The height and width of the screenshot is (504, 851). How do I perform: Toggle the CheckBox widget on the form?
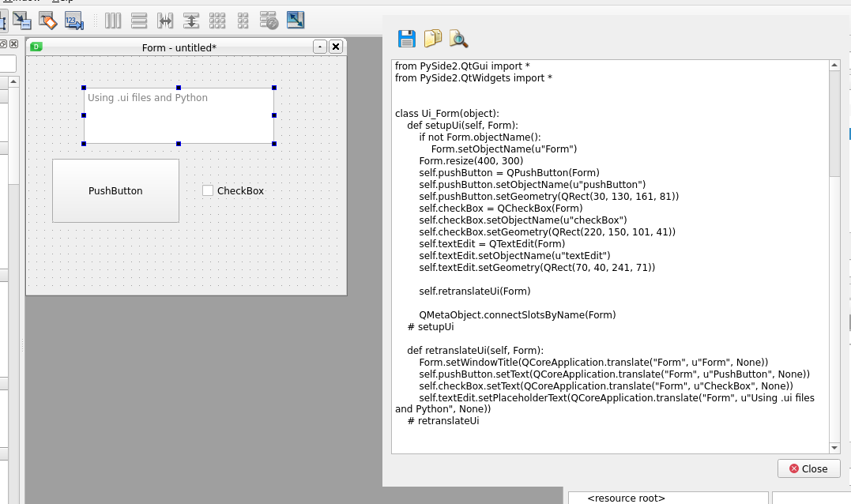pos(208,190)
